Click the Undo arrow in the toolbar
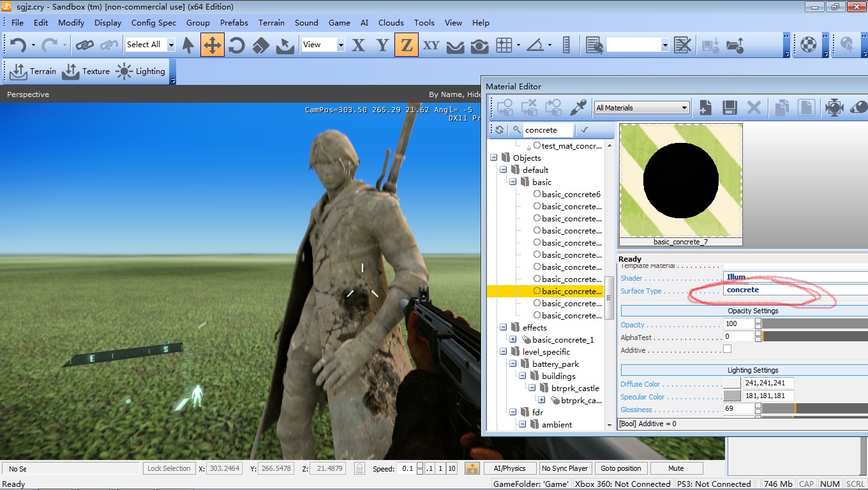The width and height of the screenshot is (868, 490). [18, 45]
